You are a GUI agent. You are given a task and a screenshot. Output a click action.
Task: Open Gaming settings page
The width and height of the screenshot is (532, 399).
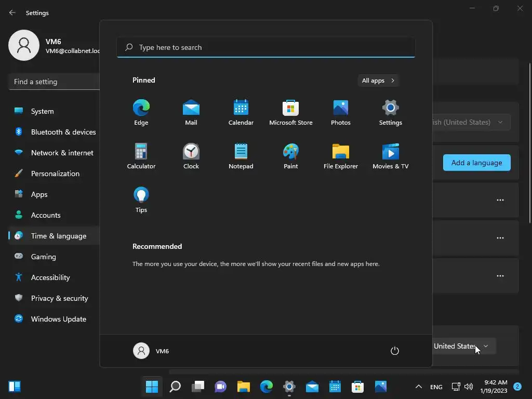coord(54,257)
